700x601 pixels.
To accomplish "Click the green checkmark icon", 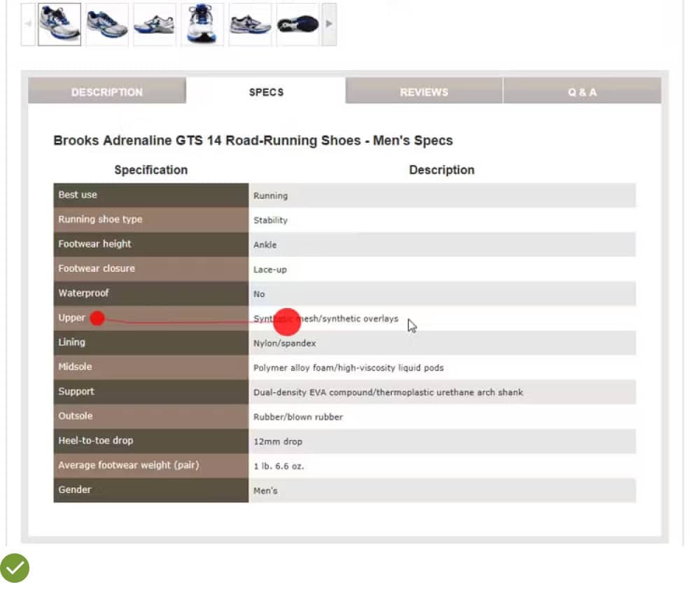I will 15,568.
